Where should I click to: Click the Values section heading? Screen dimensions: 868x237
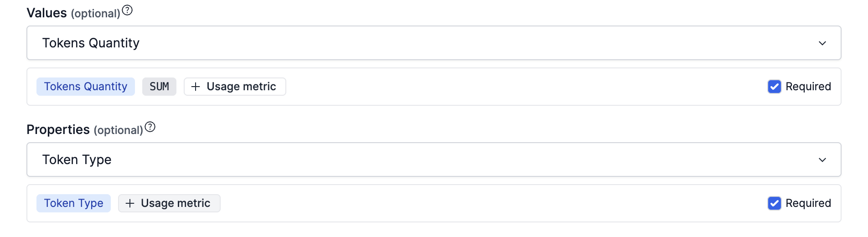coord(46,13)
